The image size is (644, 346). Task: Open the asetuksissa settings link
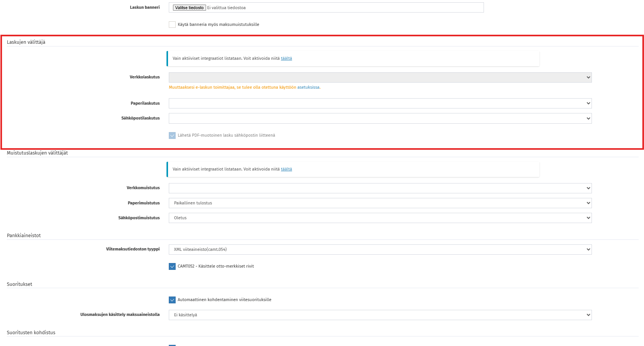coord(308,87)
